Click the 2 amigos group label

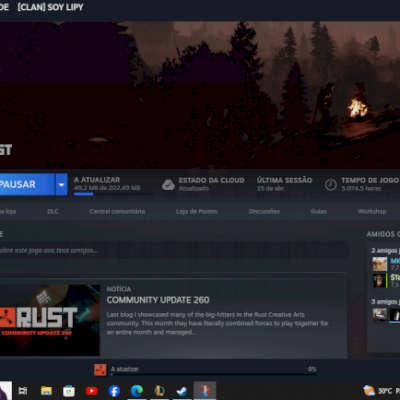point(385,250)
